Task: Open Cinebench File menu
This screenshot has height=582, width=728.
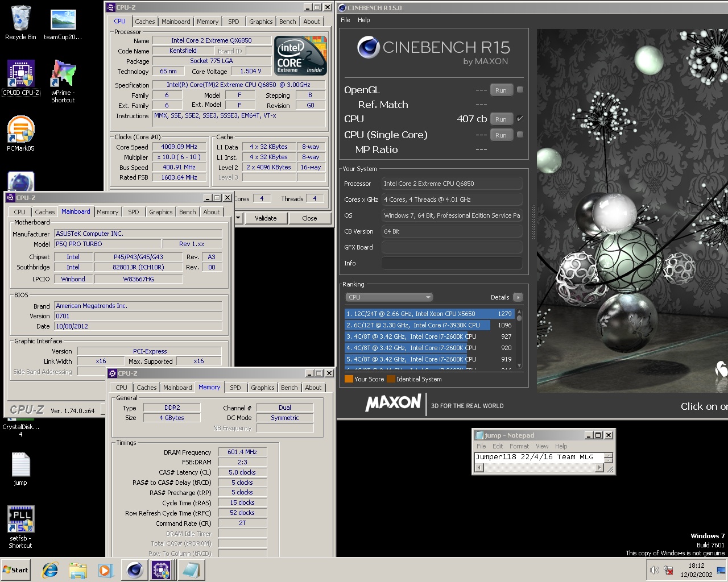Action: [x=345, y=20]
